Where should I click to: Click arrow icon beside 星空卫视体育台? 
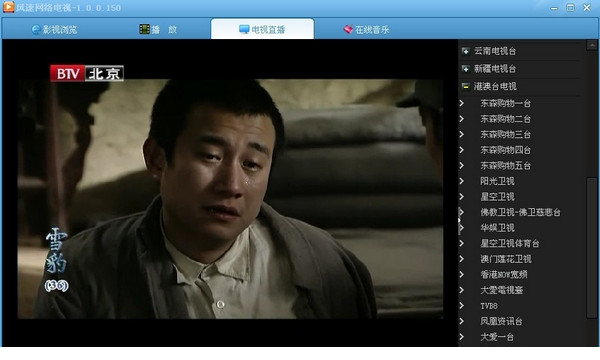click(x=461, y=243)
